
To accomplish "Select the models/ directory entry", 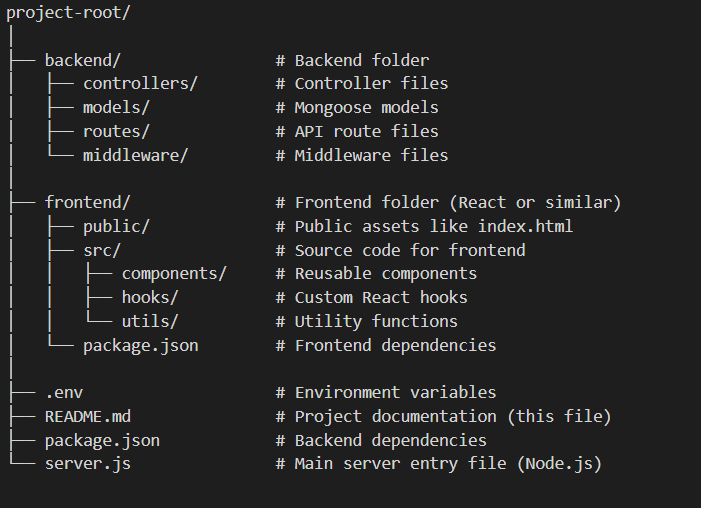I will pyautogui.click(x=116, y=108).
